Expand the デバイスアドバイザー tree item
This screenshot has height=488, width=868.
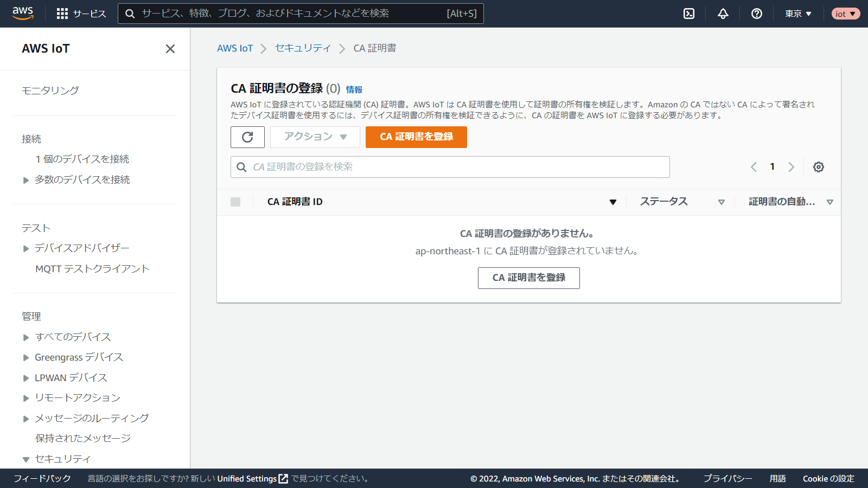point(26,248)
